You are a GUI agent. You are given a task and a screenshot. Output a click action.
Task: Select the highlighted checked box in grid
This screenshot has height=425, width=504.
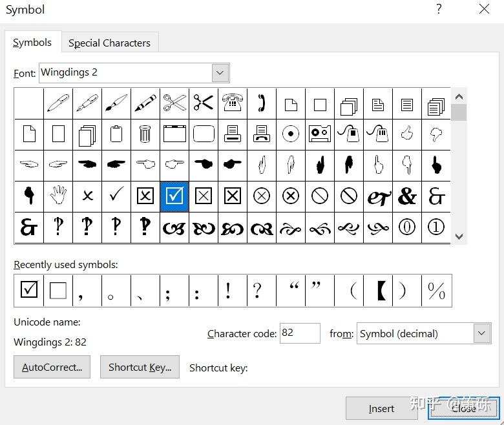[174, 196]
